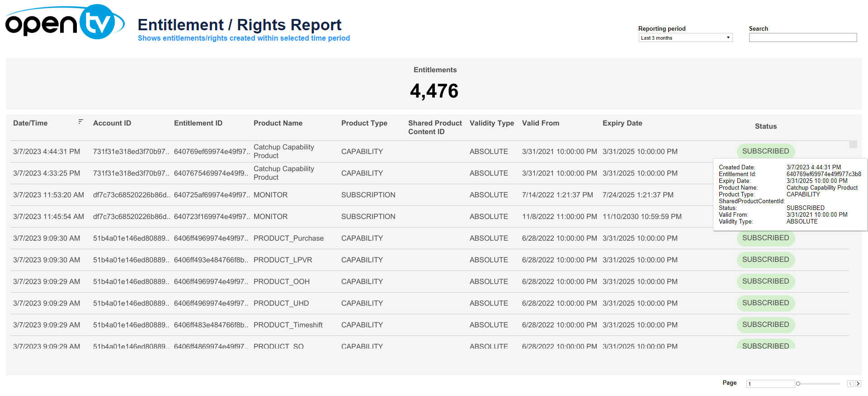Click the Entitlements total 4,476
The height and width of the screenshot is (396, 868).
[434, 91]
